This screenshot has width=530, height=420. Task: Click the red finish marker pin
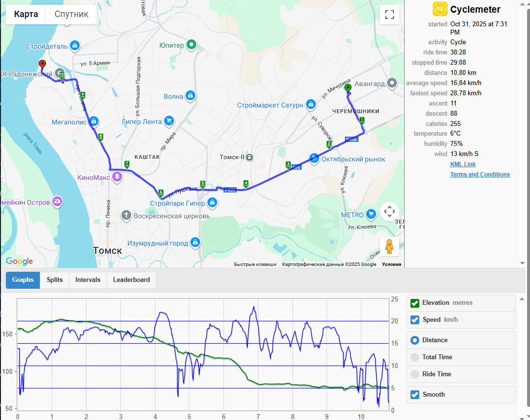click(42, 65)
